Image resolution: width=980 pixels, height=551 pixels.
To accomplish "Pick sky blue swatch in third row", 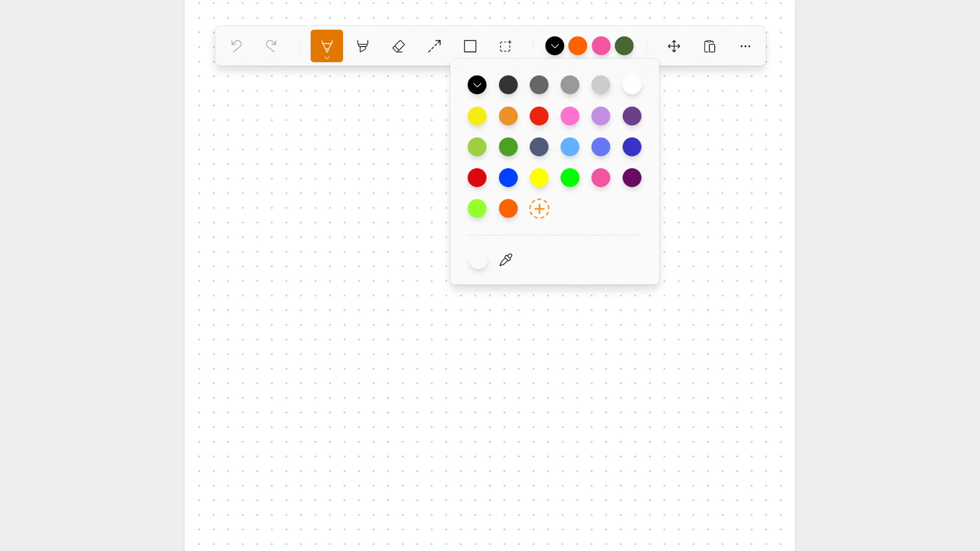I will (x=570, y=147).
